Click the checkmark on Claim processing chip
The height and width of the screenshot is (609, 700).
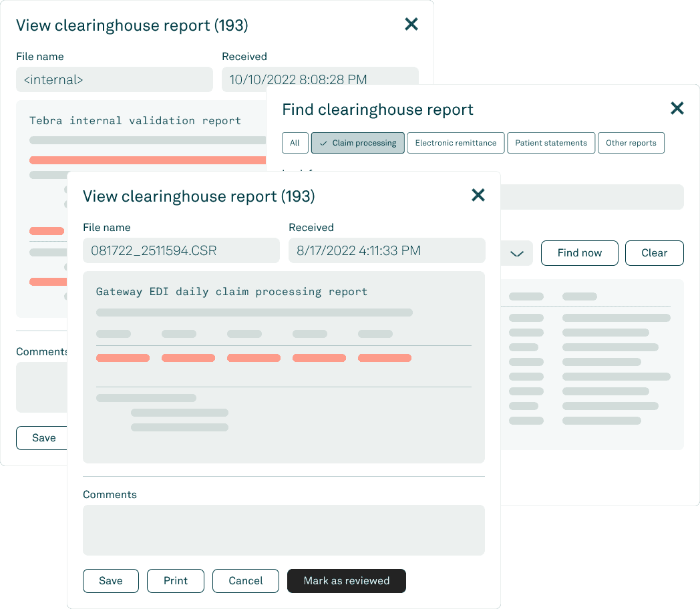(x=323, y=143)
